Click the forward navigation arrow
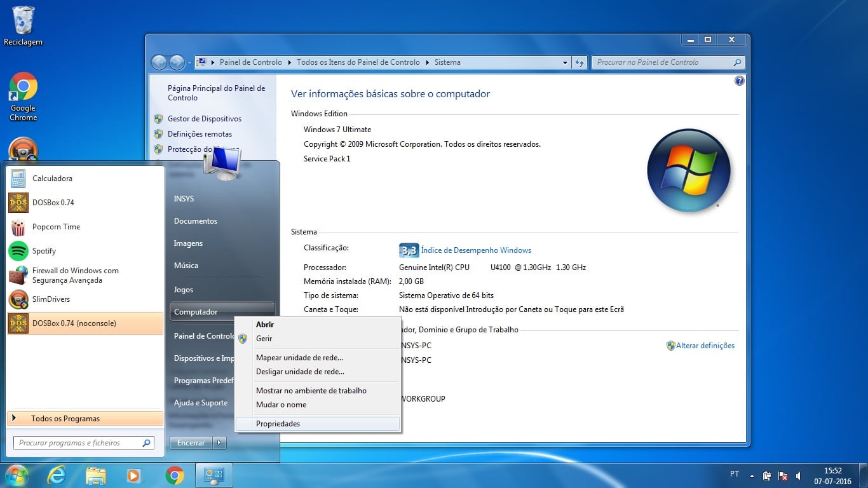 (x=177, y=62)
